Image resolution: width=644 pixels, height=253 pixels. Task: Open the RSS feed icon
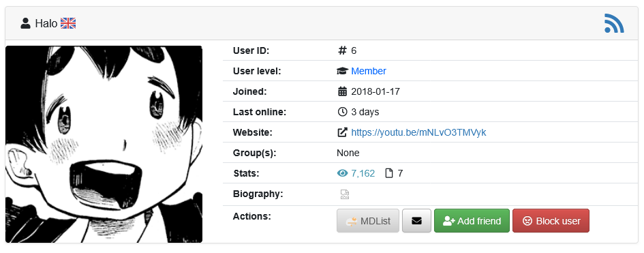click(614, 23)
